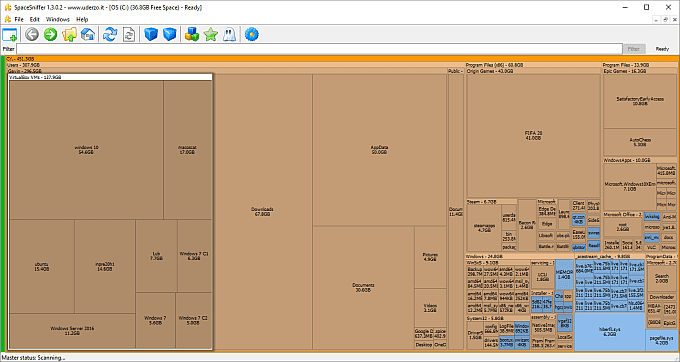This screenshot has height=362, width=680.
Task: Select the Public folder header
Action: coord(455,71)
